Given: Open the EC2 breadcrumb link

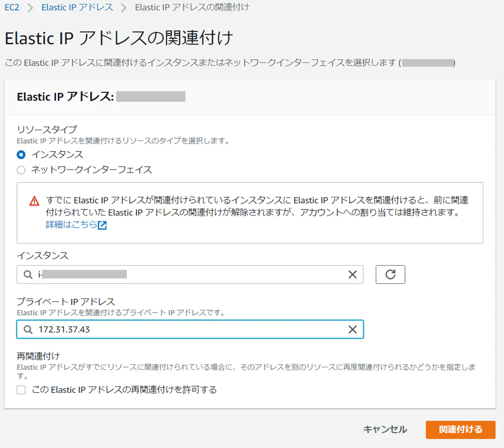Looking at the screenshot, I should (12, 7).
